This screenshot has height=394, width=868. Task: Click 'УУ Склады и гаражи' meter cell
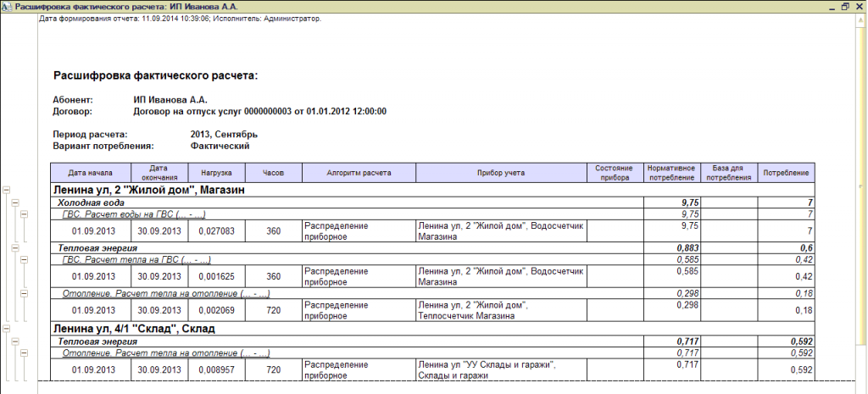501,369
